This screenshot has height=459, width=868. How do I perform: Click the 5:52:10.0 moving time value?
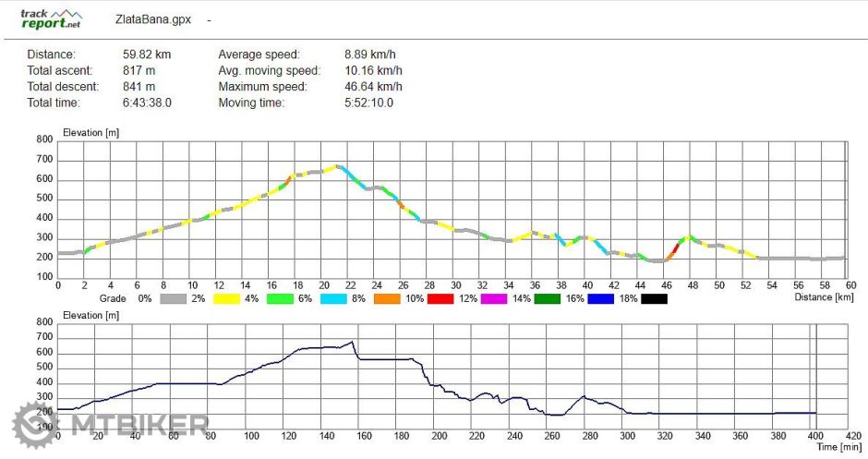(x=368, y=103)
